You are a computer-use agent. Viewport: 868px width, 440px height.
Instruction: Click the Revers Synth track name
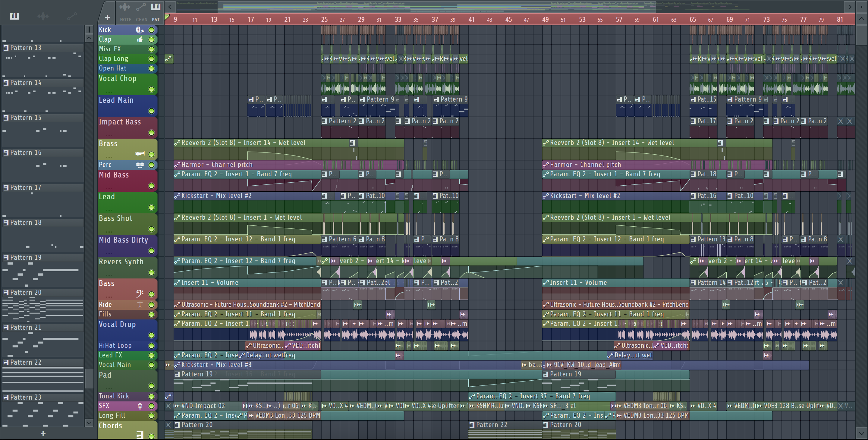121,262
